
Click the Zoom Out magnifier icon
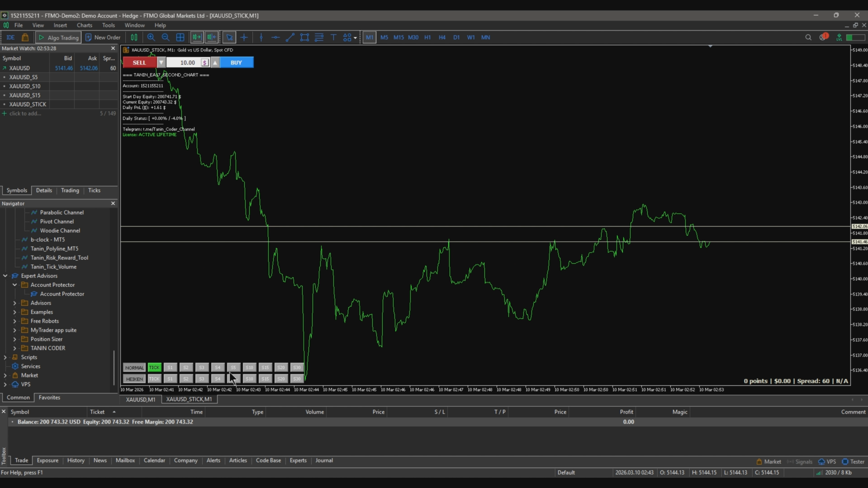tap(166, 38)
